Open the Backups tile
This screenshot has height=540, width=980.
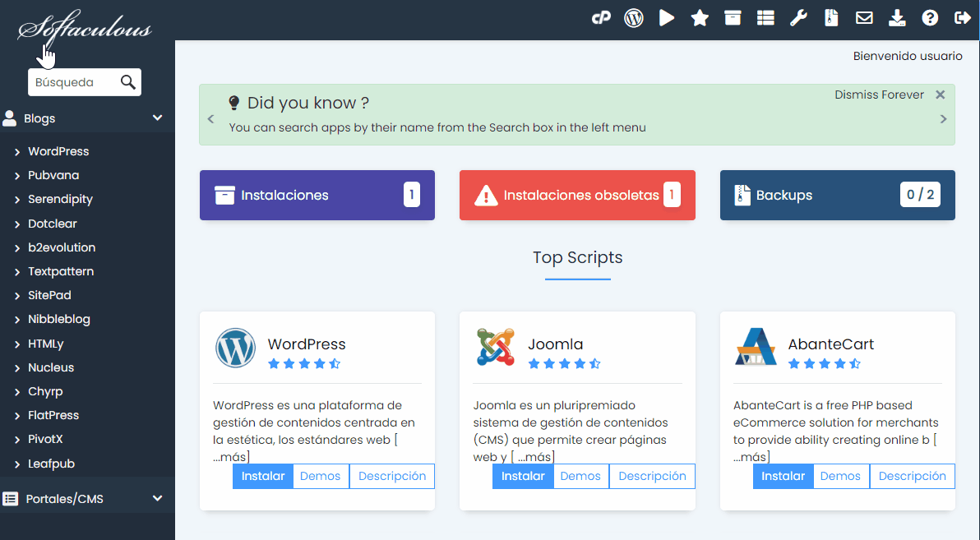click(838, 195)
